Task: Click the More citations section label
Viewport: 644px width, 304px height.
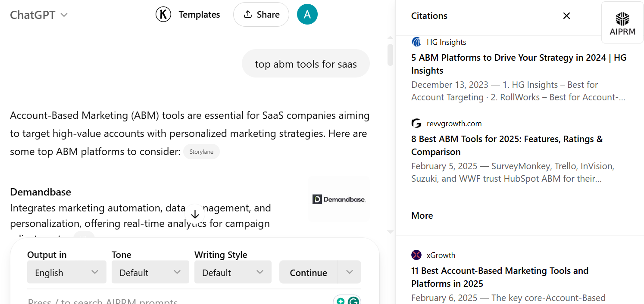Action: tap(422, 216)
